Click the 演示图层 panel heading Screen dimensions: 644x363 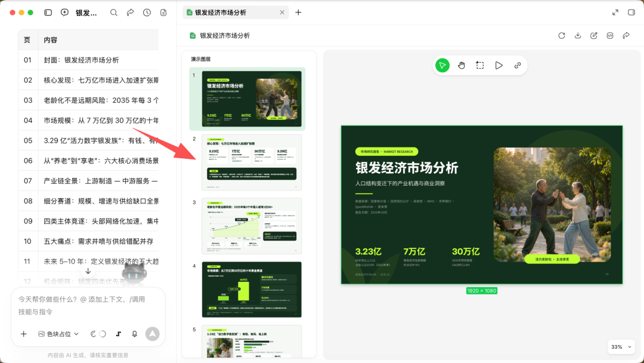coord(201,59)
